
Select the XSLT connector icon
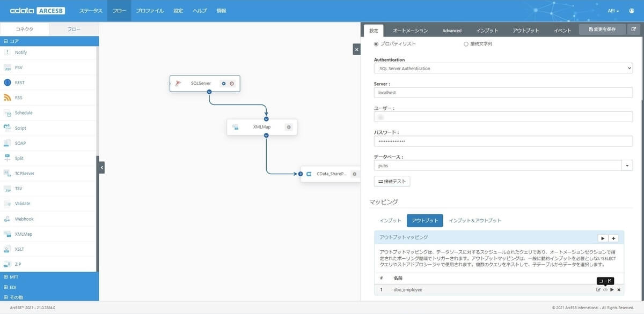point(8,249)
